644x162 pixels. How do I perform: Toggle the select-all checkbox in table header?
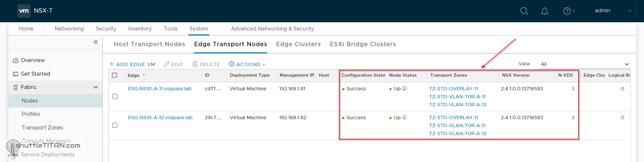point(115,75)
